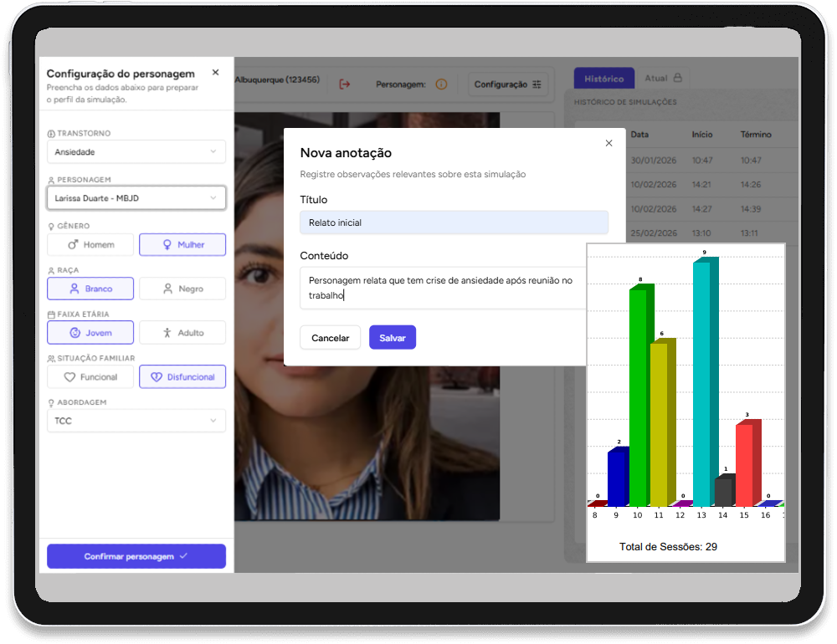Switch to the Histórico tab
This screenshot has width=837, height=644.
click(604, 79)
